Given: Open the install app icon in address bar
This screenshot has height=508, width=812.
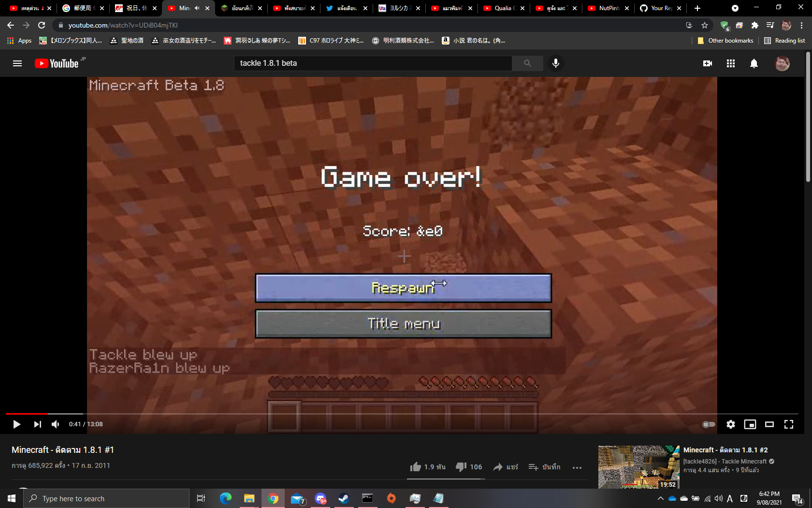Looking at the screenshot, I should point(689,25).
